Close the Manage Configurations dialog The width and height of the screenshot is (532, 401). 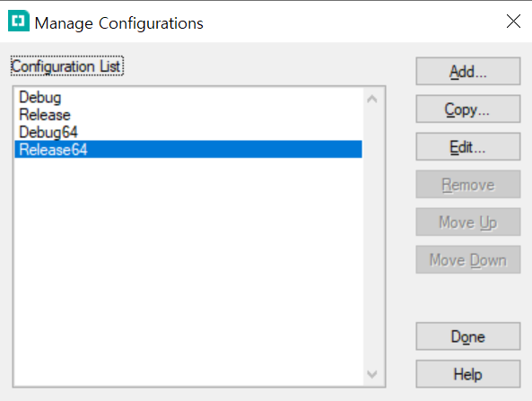513,22
